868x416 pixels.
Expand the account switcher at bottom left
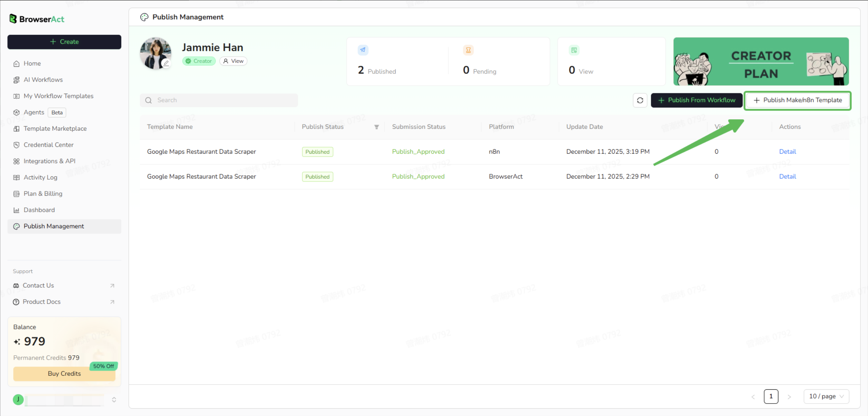point(114,400)
